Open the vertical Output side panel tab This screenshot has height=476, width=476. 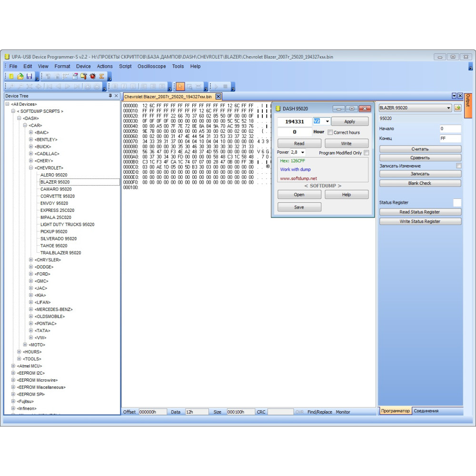pyautogui.click(x=468, y=105)
